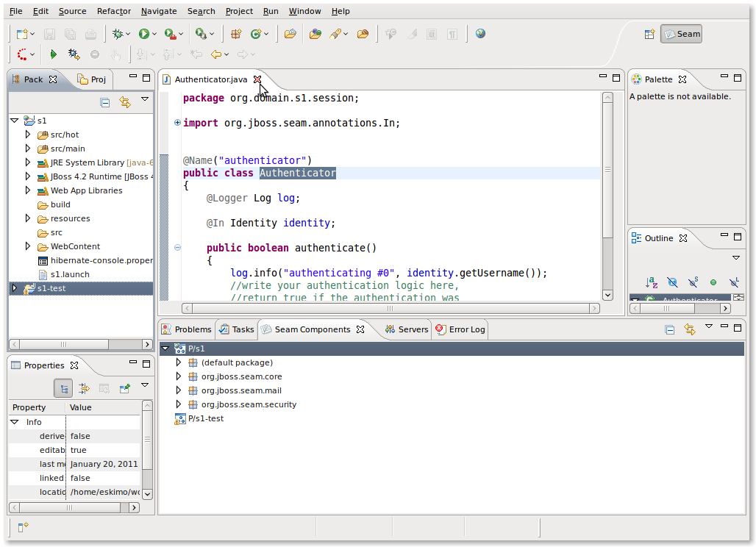Toggle Link with Editor in Package Explorer
The width and height of the screenshot is (756, 547).
(125, 103)
